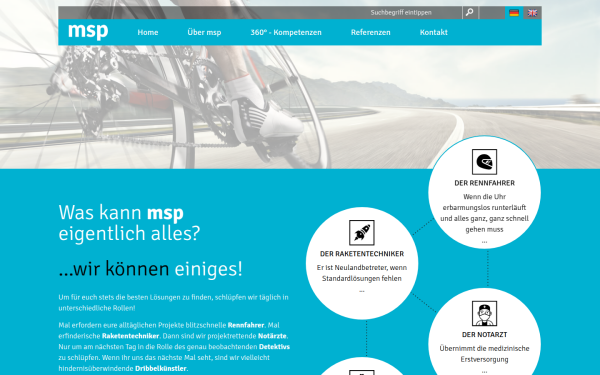Click the headline Was kann msp

[121, 212]
